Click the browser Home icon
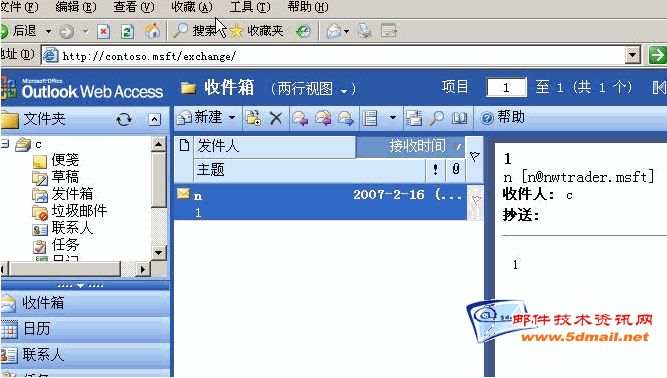Viewport: 667px width, 378px height. (152, 31)
